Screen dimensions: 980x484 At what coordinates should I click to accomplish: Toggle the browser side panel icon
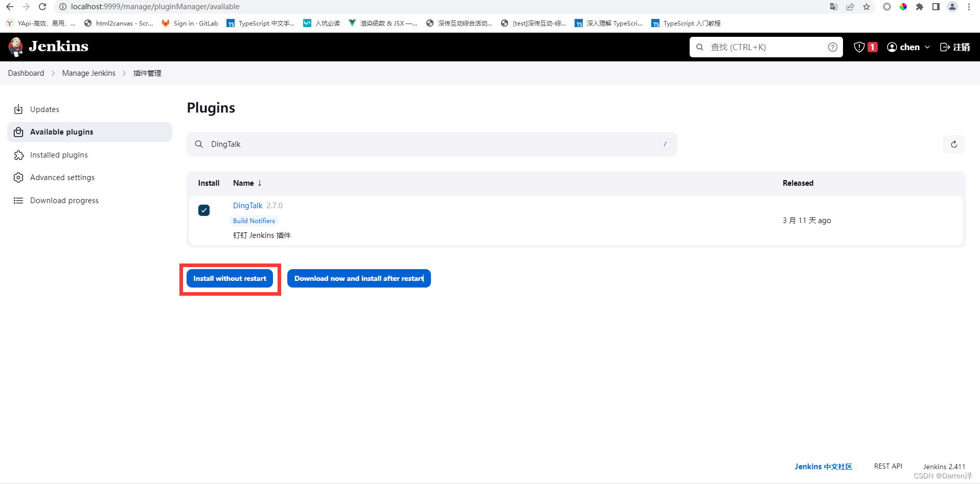[x=936, y=7]
